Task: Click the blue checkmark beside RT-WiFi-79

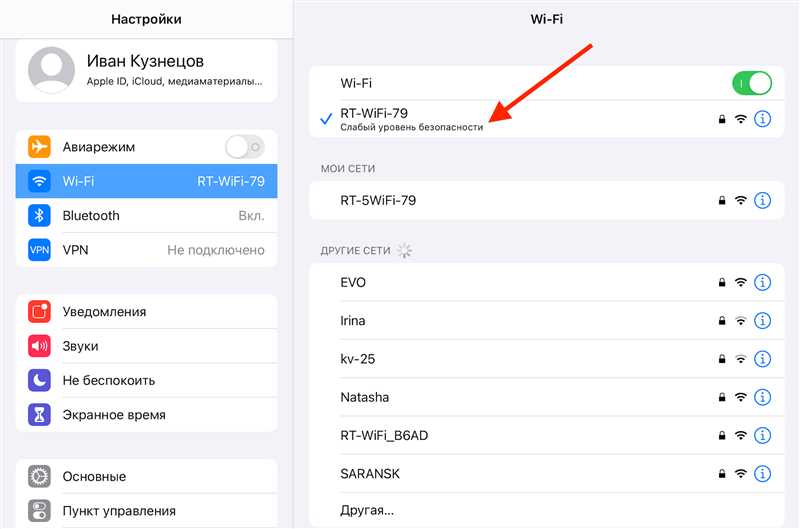Action: point(326,119)
